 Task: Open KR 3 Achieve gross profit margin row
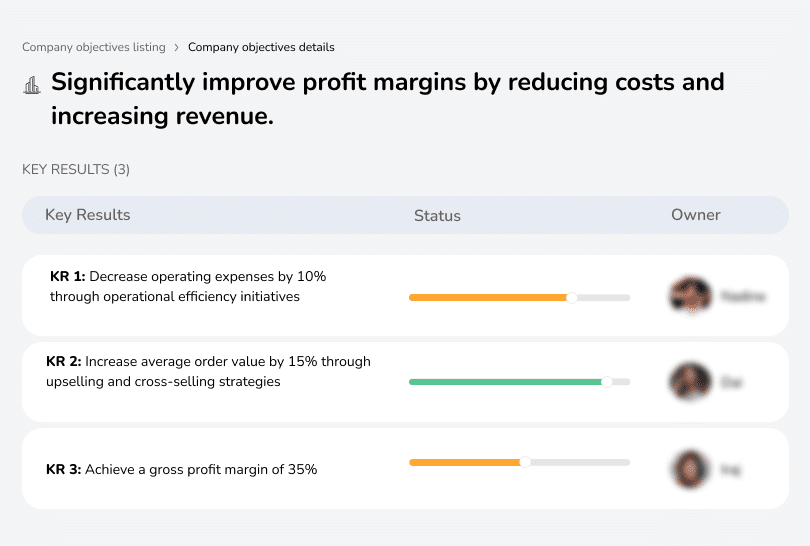pyautogui.click(x=405, y=469)
